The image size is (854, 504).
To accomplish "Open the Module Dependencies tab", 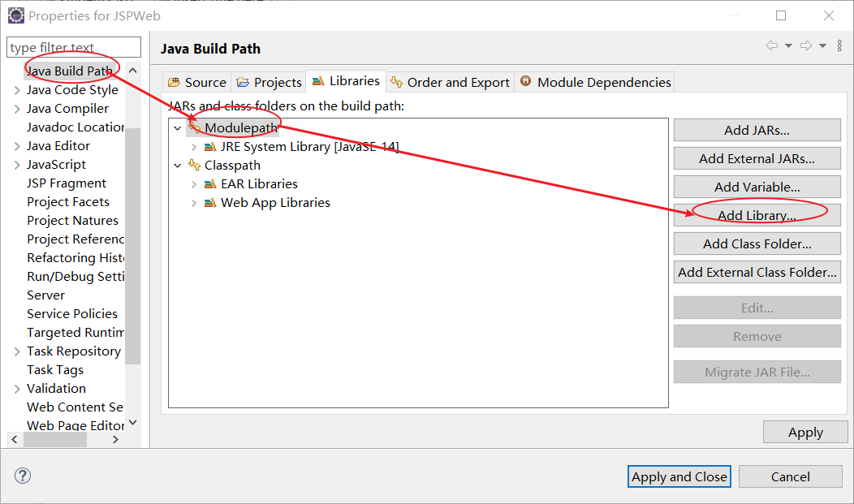I will click(x=596, y=82).
